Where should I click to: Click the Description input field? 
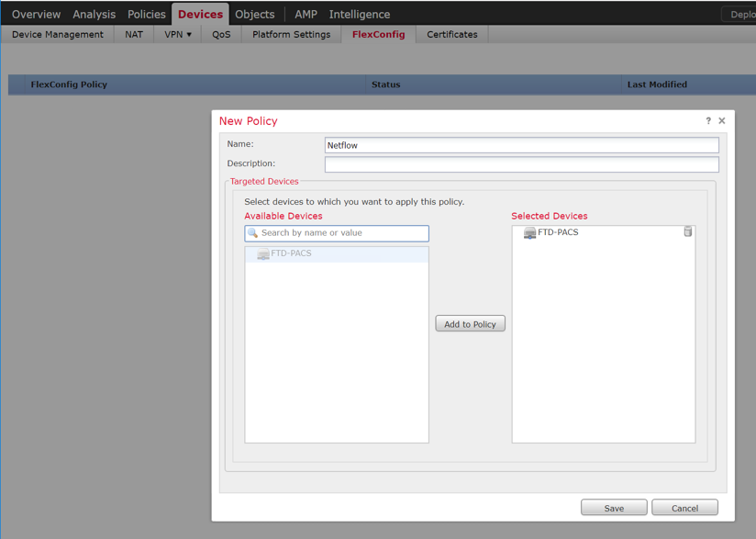tap(521, 164)
